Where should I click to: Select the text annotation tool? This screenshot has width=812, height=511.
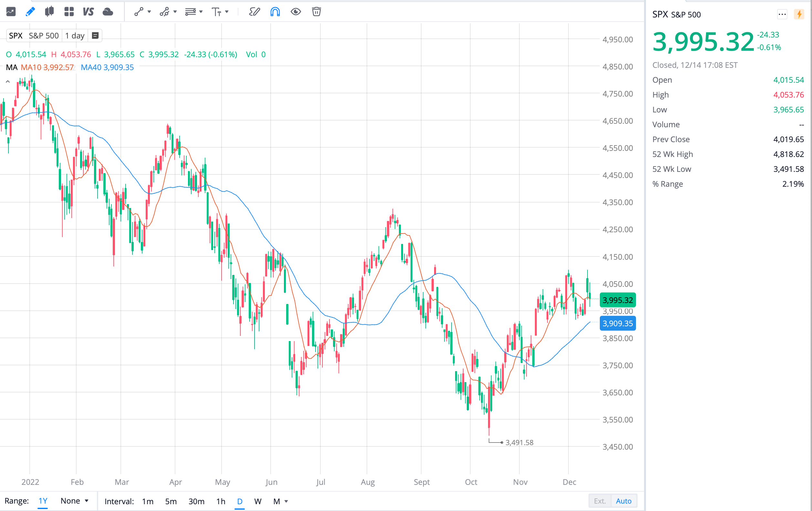point(217,12)
